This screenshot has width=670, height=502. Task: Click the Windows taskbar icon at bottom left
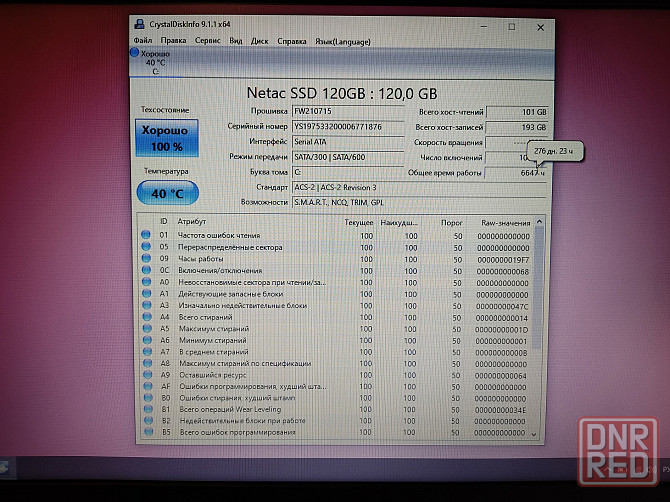[x=5, y=467]
